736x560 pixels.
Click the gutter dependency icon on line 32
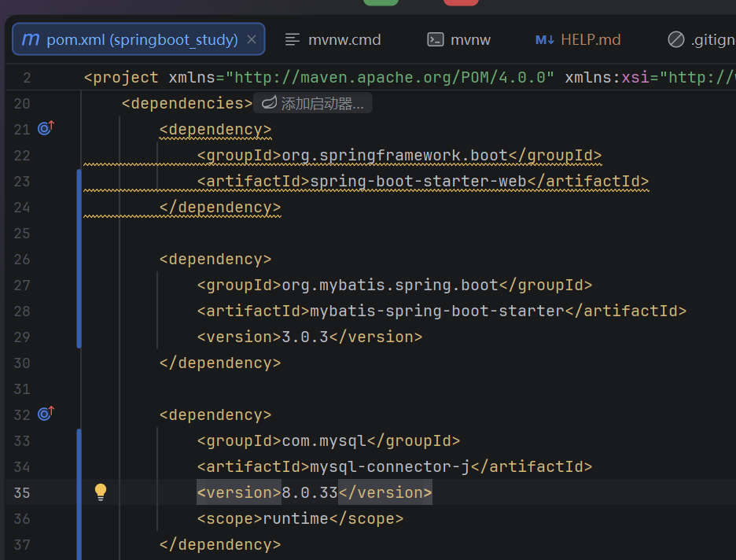46,413
